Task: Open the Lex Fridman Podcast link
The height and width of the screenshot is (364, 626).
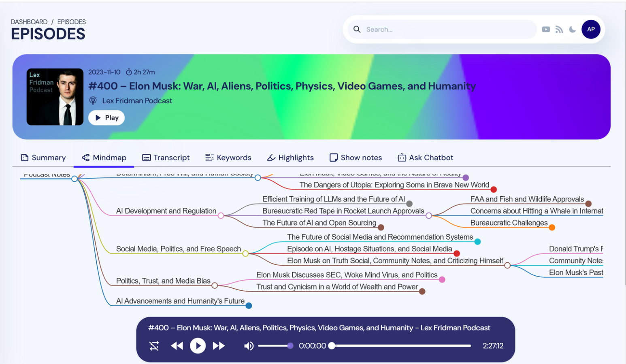Action: coord(137,101)
